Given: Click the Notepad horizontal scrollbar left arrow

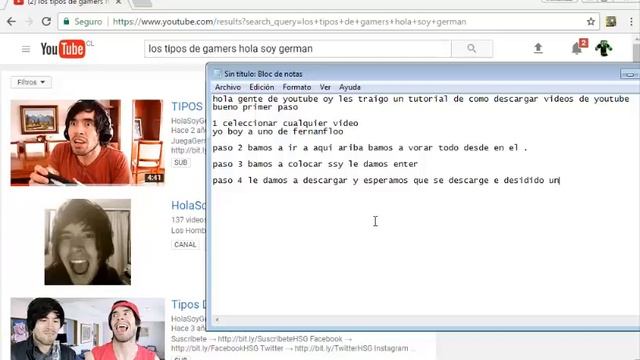Looking at the screenshot, I should 217,320.
